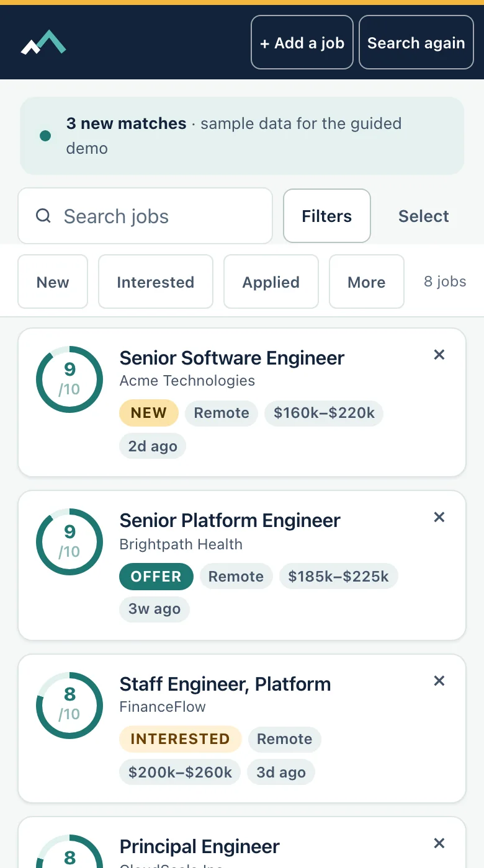
Task: Open Principal Engineer job title
Action: coord(199,846)
